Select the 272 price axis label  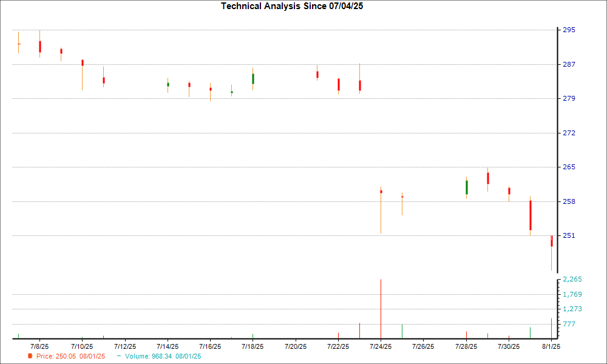coord(569,133)
